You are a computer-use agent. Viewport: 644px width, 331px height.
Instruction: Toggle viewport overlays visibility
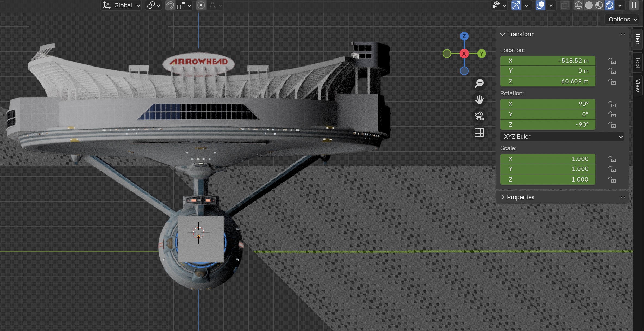pos(540,5)
